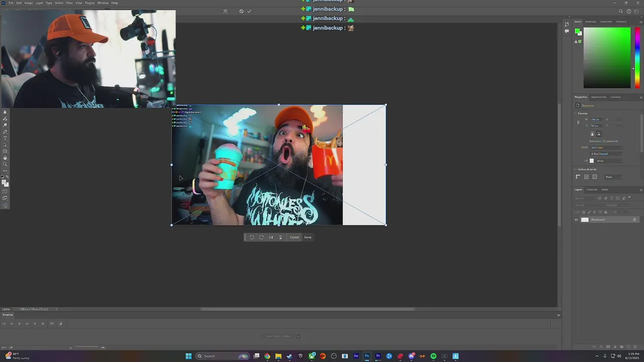
Task: Select the Path Selection tool
Action: [5, 144]
